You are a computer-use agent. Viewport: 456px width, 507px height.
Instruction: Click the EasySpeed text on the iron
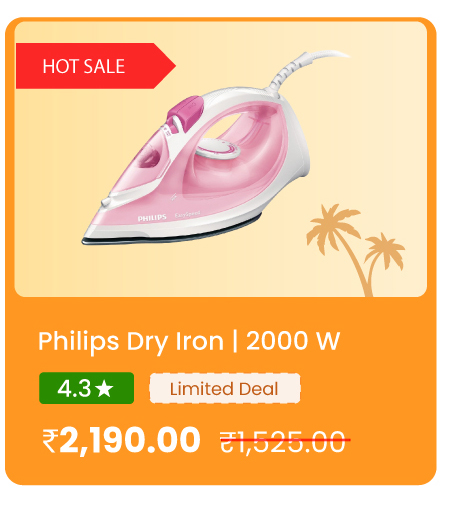tap(187, 214)
